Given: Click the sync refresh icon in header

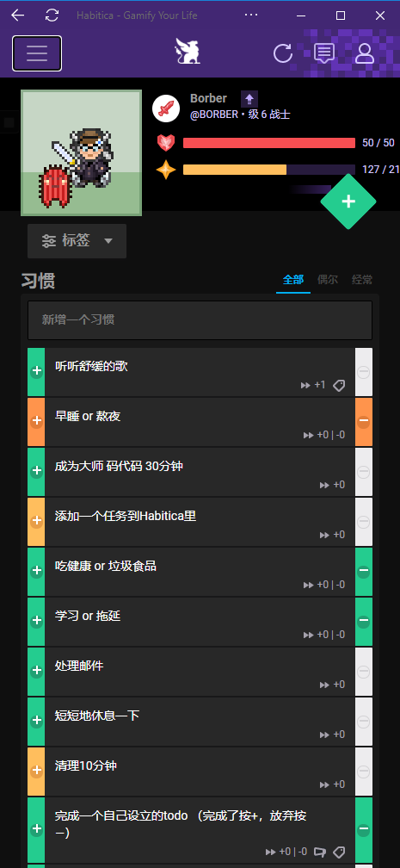Looking at the screenshot, I should 283,53.
